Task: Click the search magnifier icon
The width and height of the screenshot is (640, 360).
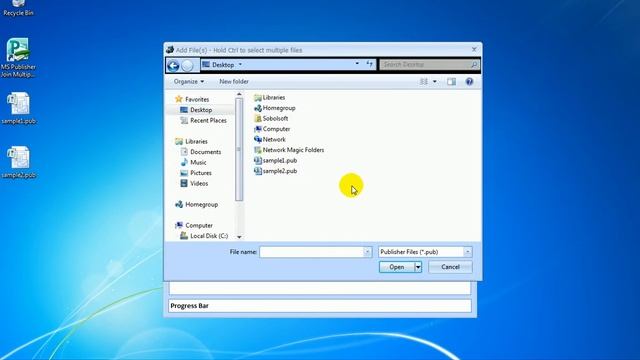Action: [x=474, y=64]
